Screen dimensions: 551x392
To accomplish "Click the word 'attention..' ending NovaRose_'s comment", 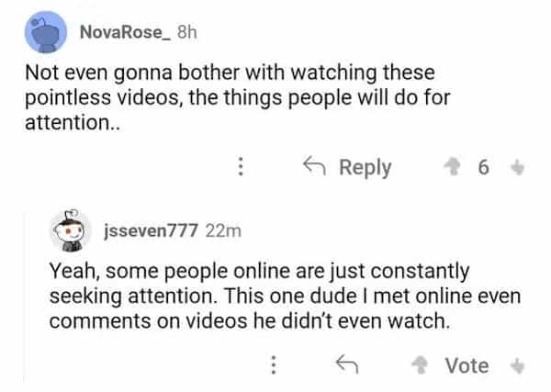I will (61, 119).
